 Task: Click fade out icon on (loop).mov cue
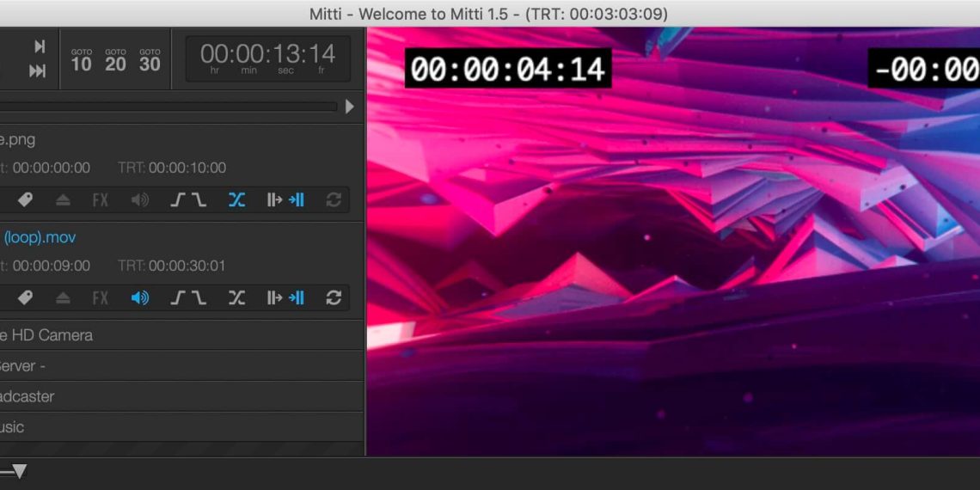[199, 298]
